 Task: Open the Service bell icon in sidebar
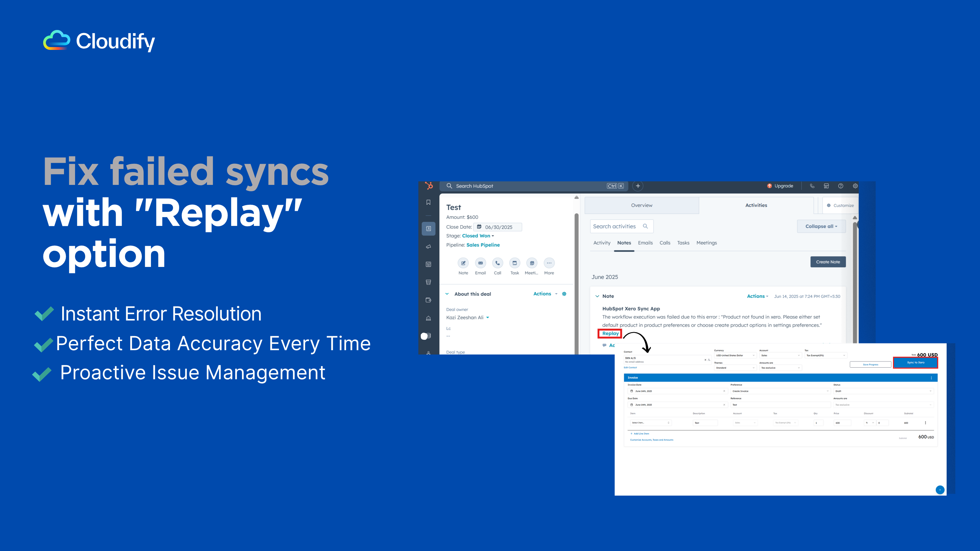[x=428, y=318]
